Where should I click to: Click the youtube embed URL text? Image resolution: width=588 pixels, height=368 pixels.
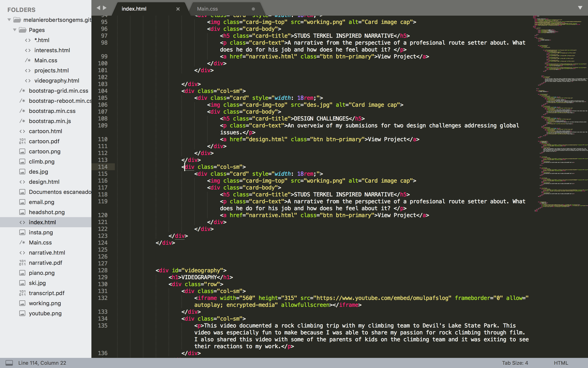pyautogui.click(x=382, y=298)
